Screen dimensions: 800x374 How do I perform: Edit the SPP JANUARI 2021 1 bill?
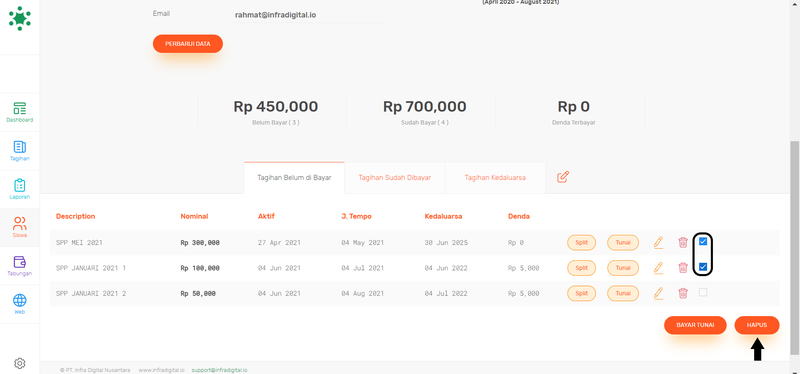[658, 267]
